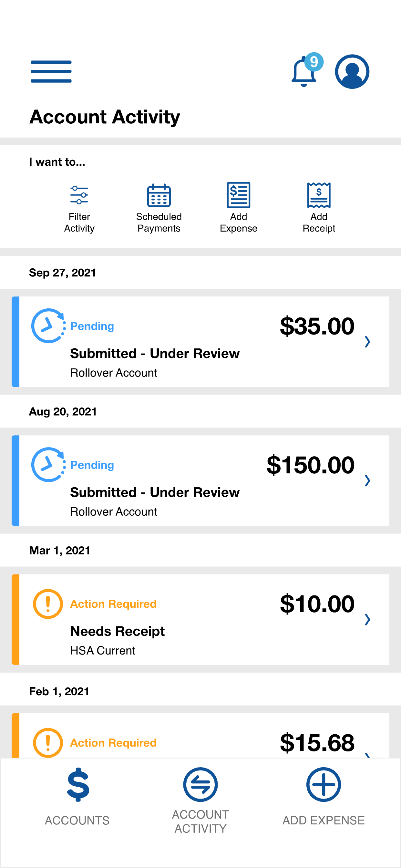401x868 pixels.
Task: Open notifications bell with 9 badge
Action: (307, 70)
